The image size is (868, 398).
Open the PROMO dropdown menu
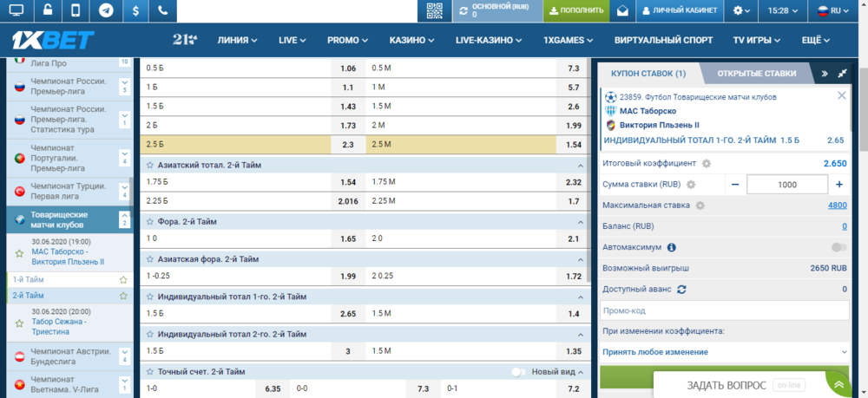tap(348, 41)
